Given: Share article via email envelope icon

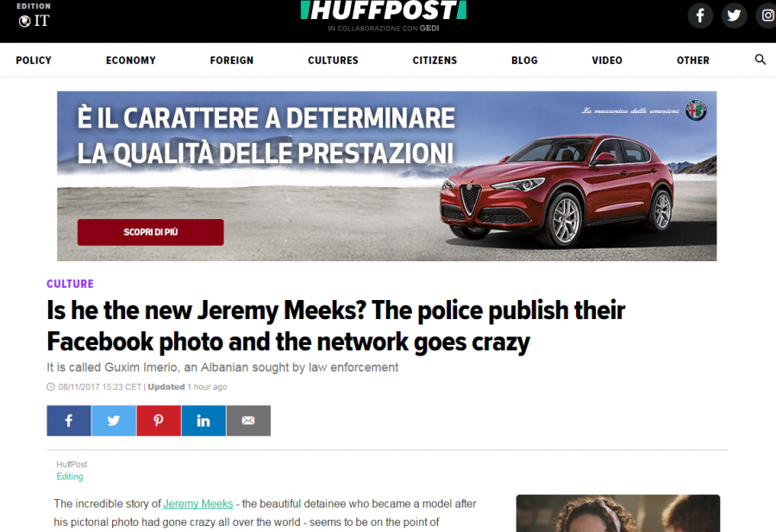Looking at the screenshot, I should [x=248, y=421].
